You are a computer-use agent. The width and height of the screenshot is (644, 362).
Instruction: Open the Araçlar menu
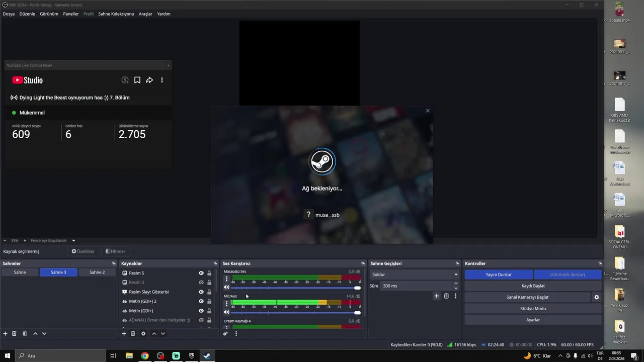145,14
